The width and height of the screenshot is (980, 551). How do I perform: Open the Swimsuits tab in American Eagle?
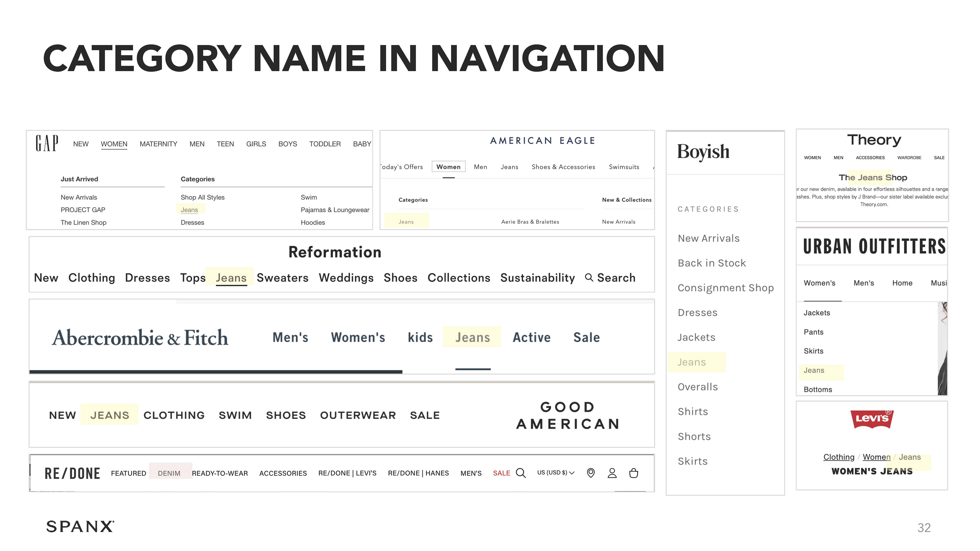624,167
